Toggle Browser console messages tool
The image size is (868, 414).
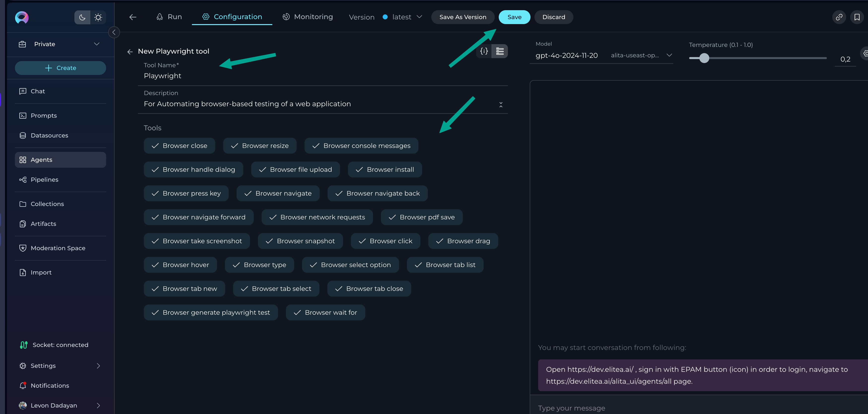361,146
